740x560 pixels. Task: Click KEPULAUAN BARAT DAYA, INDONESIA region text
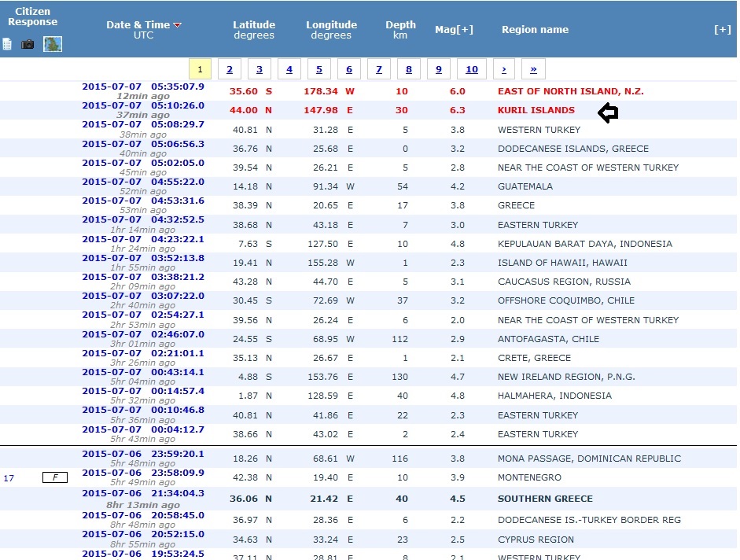pyautogui.click(x=585, y=244)
